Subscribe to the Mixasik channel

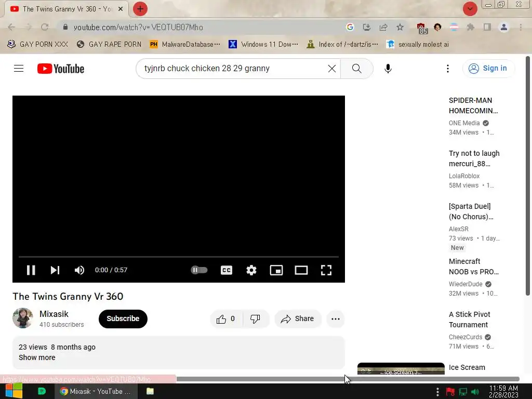123,318
